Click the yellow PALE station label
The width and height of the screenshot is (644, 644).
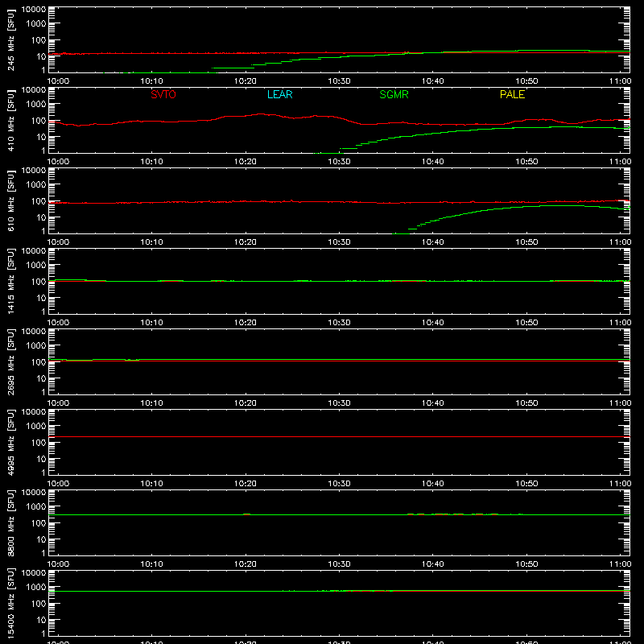[x=512, y=94]
